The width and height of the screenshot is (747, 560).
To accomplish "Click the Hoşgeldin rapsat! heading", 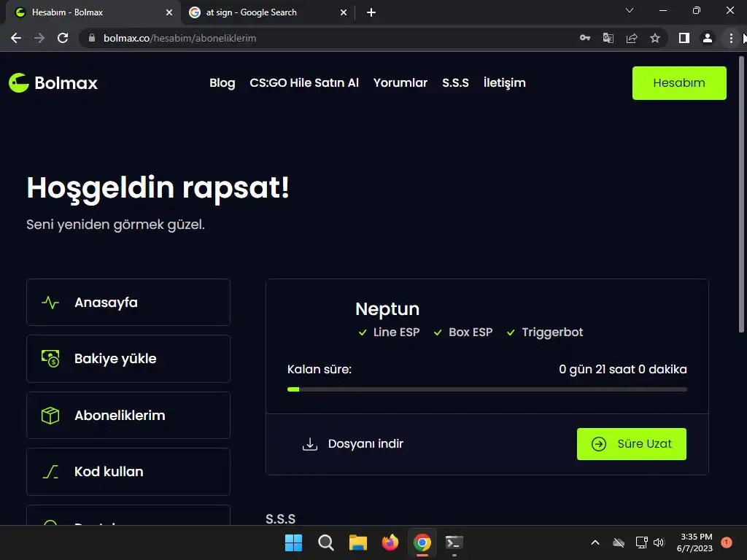I will (x=158, y=189).
